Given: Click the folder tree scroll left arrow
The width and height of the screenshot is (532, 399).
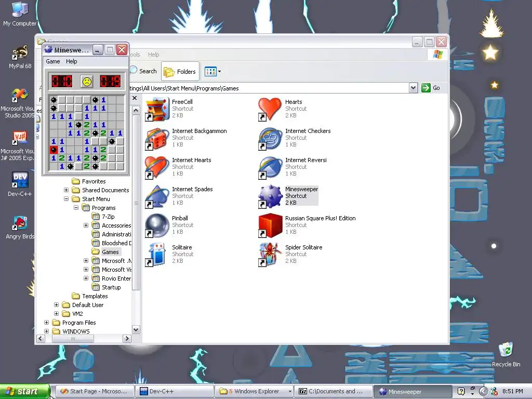Looking at the screenshot, I should pyautogui.click(x=41, y=338).
